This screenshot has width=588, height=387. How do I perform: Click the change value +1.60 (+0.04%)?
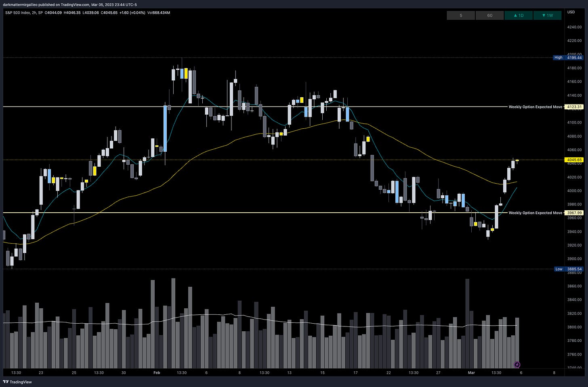tap(132, 13)
